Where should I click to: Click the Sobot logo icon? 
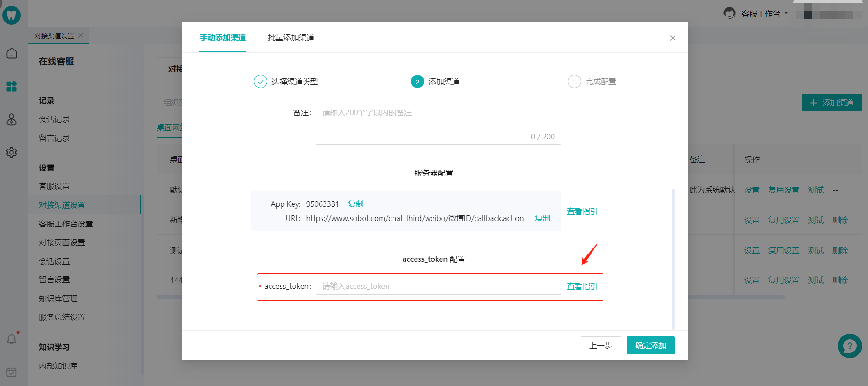tap(11, 16)
